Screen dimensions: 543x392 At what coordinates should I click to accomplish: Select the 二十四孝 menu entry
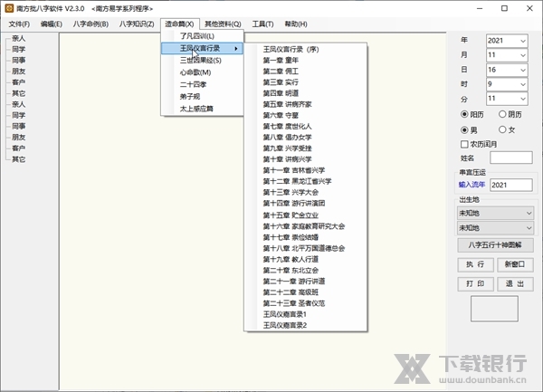(202, 84)
